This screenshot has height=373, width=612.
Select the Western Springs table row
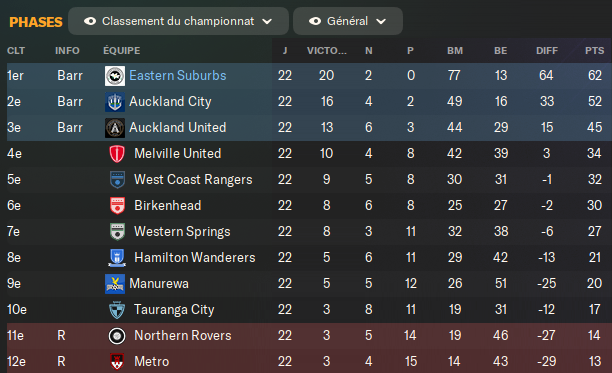(x=309, y=232)
